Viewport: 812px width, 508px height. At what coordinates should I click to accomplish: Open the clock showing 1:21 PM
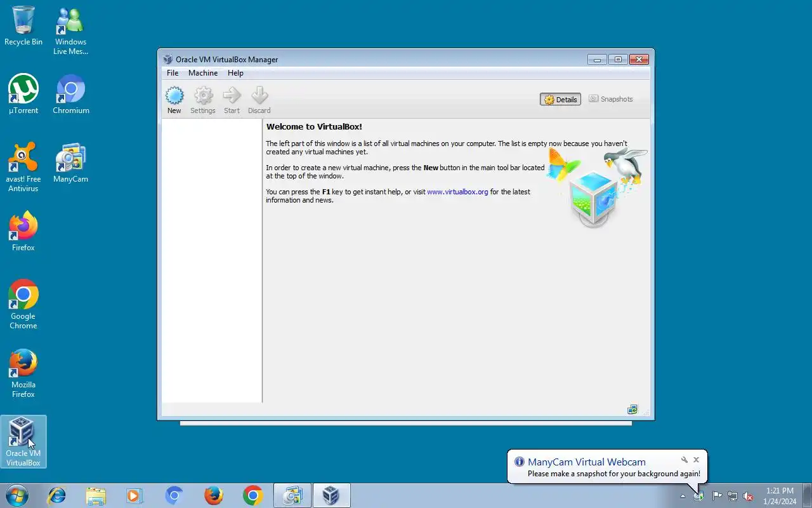click(780, 496)
